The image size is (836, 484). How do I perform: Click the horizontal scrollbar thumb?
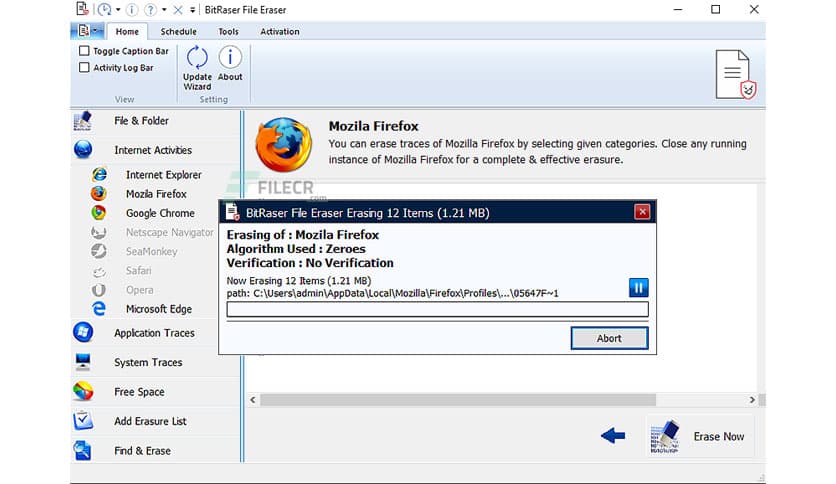point(458,400)
